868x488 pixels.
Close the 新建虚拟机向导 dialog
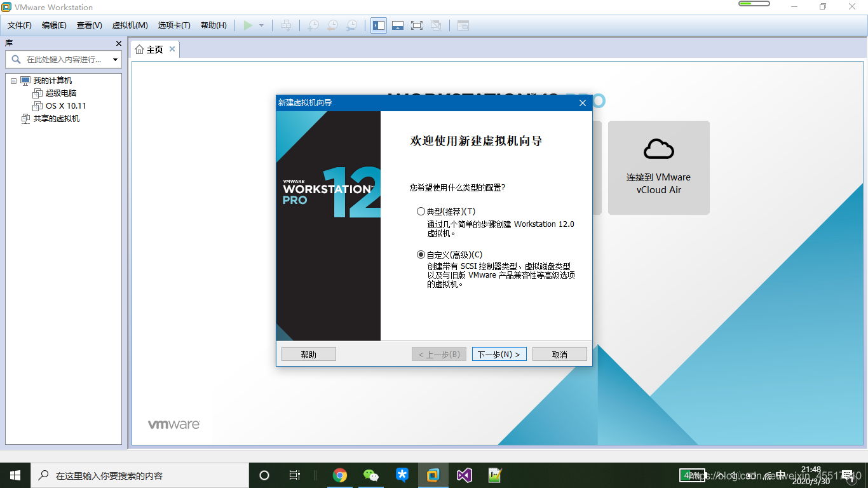tap(583, 103)
